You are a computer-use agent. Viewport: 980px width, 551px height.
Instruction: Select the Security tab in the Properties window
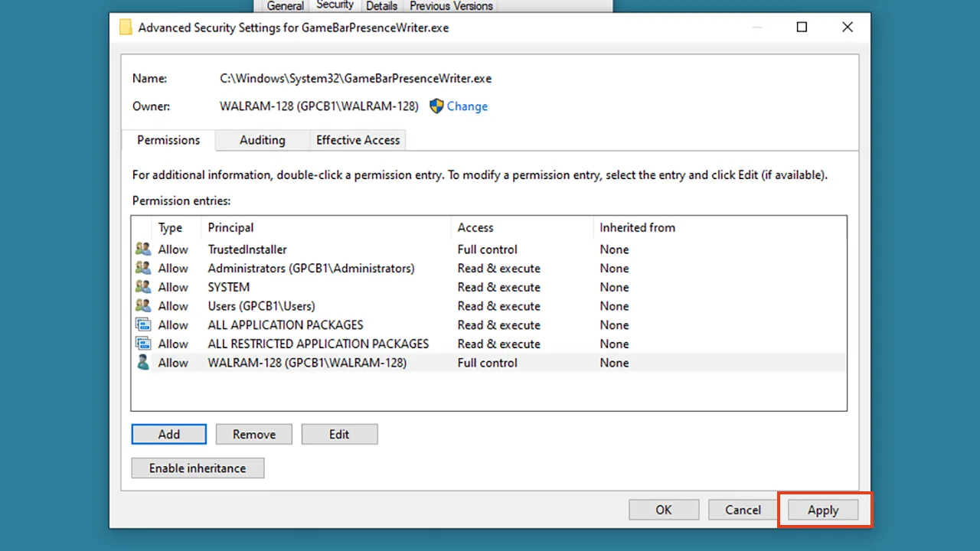(x=335, y=5)
